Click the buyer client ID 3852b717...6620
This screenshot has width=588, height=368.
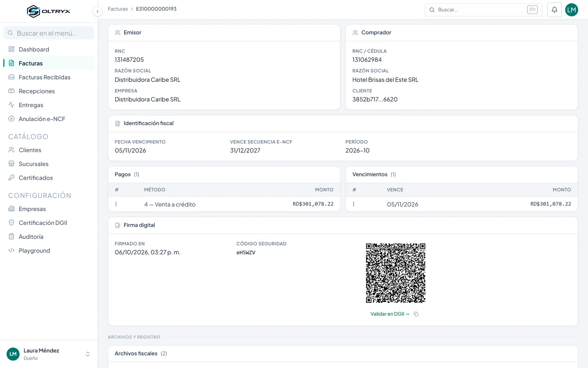coord(375,99)
